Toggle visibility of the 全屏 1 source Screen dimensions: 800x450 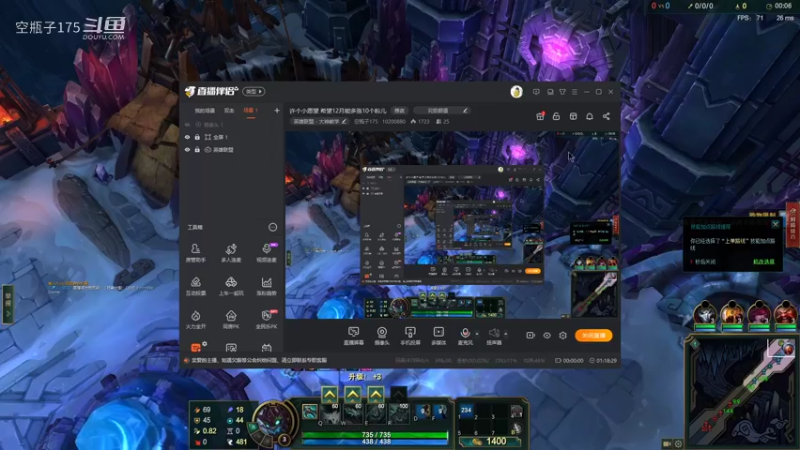[x=187, y=137]
